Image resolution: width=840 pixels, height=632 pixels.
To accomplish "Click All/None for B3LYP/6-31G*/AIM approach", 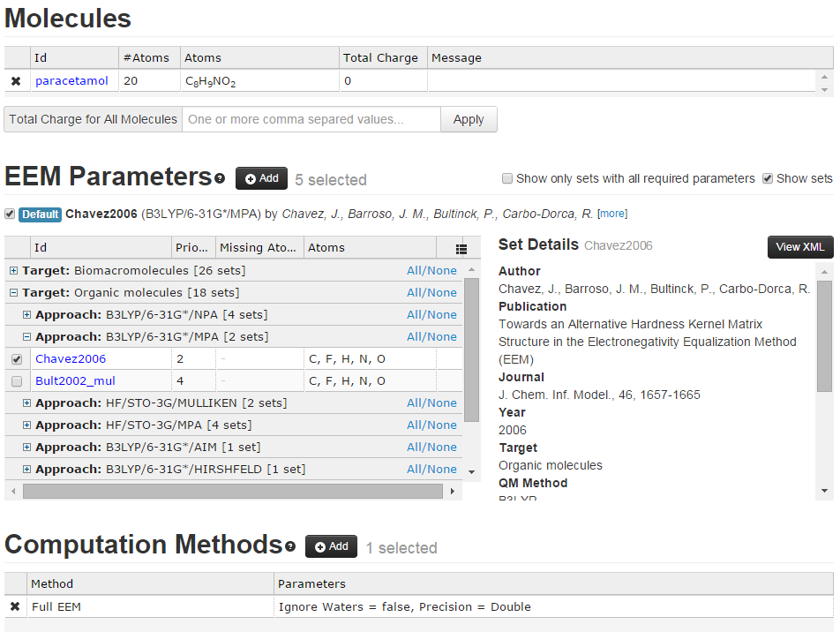I will (431, 447).
